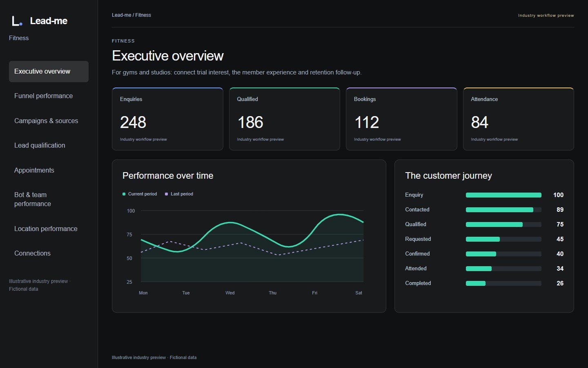Click the Sat axis label
This screenshot has width=588, height=368.
coord(359,293)
